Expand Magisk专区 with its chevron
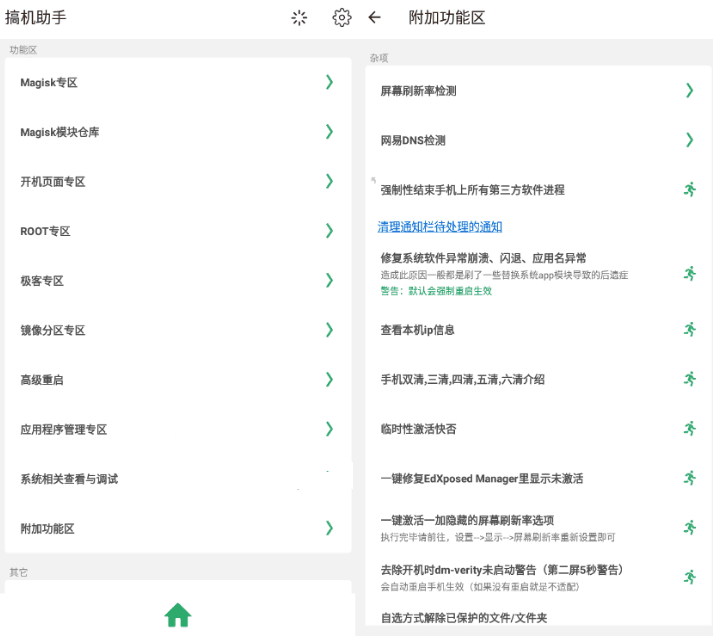Viewport: 713px width, 636px height. [329, 82]
